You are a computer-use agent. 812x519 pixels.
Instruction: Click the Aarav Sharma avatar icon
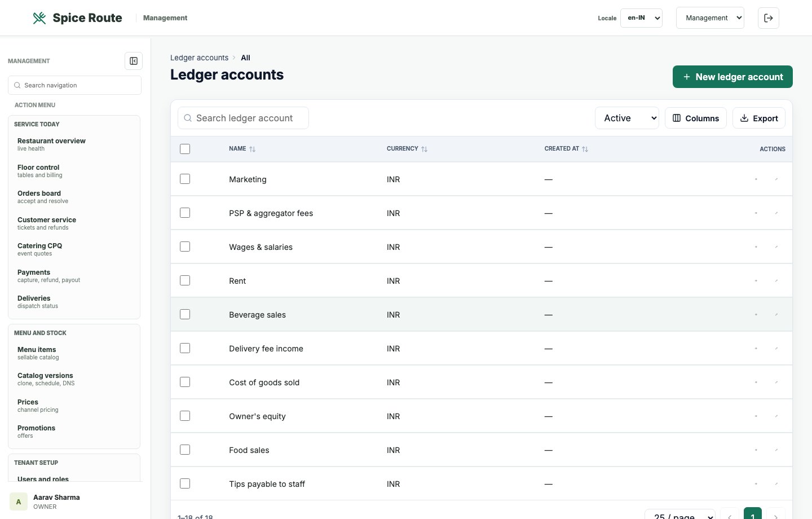click(19, 502)
